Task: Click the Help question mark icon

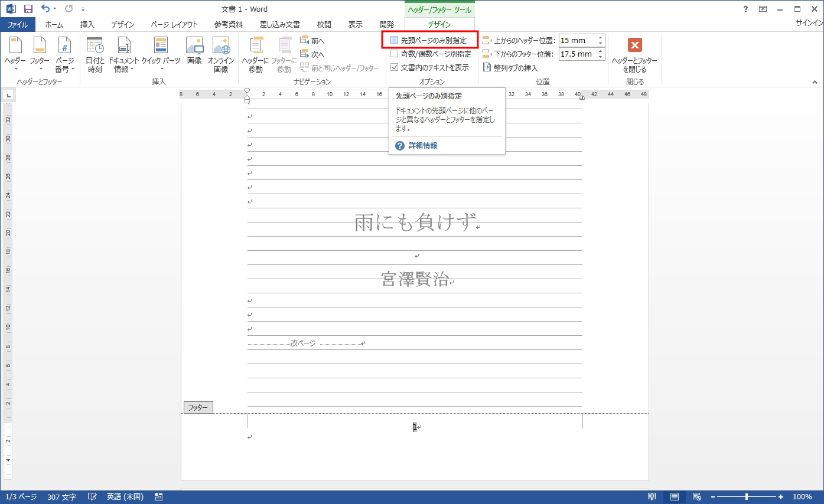Action: point(745,9)
